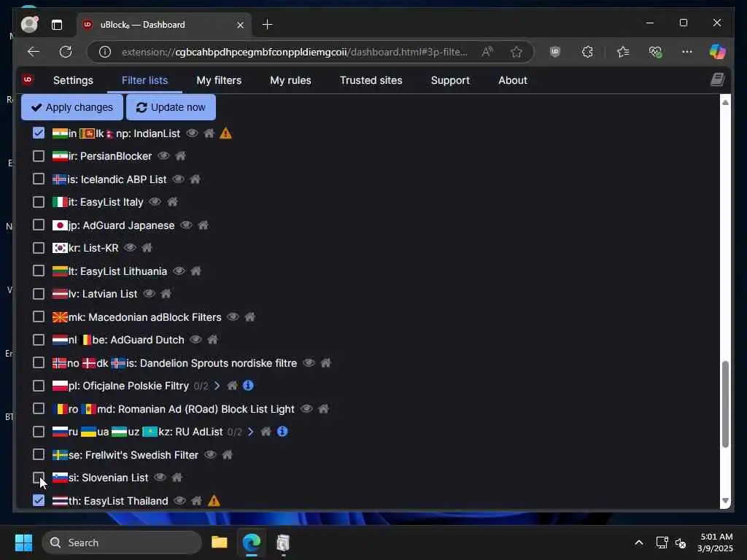Open Latvian List home icon

pos(166,294)
